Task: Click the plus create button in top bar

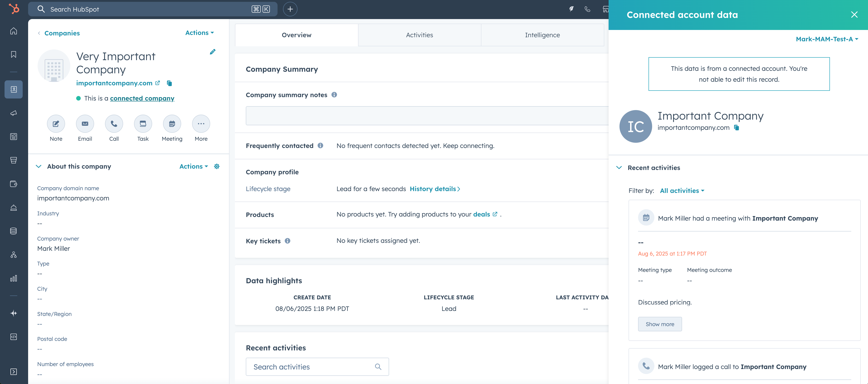Action: click(x=290, y=9)
